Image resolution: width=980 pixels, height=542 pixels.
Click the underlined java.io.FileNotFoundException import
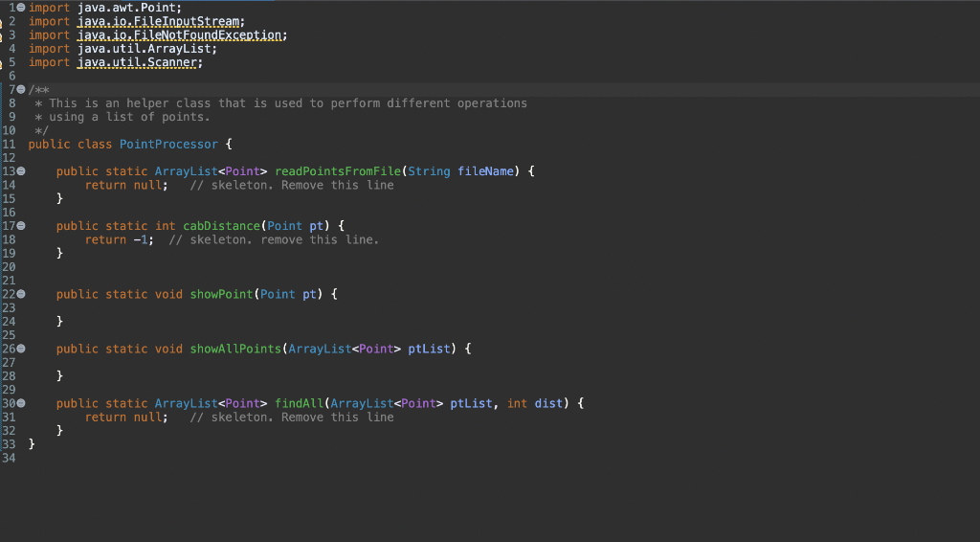(179, 35)
